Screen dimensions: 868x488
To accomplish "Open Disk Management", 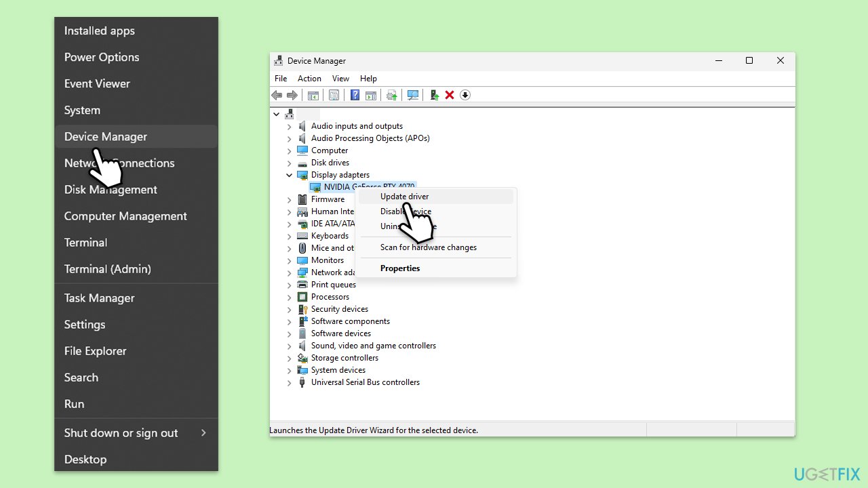I will (136, 189).
